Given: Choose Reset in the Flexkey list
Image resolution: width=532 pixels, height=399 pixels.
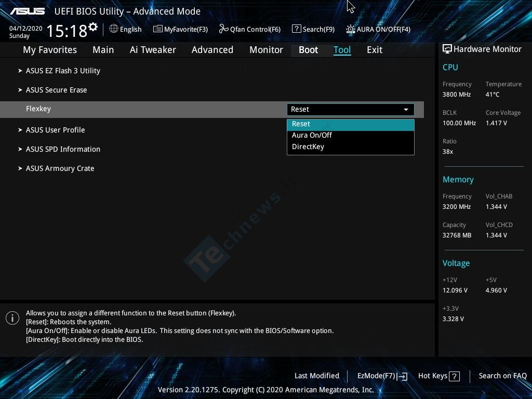Looking at the screenshot, I should (x=351, y=125).
